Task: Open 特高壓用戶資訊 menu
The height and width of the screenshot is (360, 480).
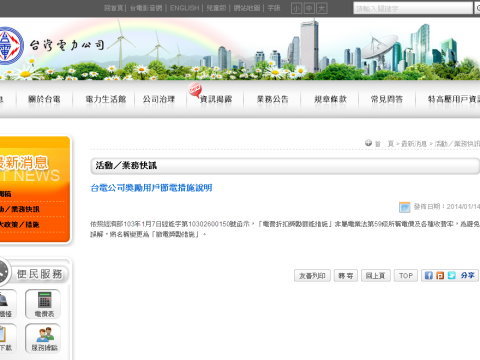Action: click(x=454, y=99)
